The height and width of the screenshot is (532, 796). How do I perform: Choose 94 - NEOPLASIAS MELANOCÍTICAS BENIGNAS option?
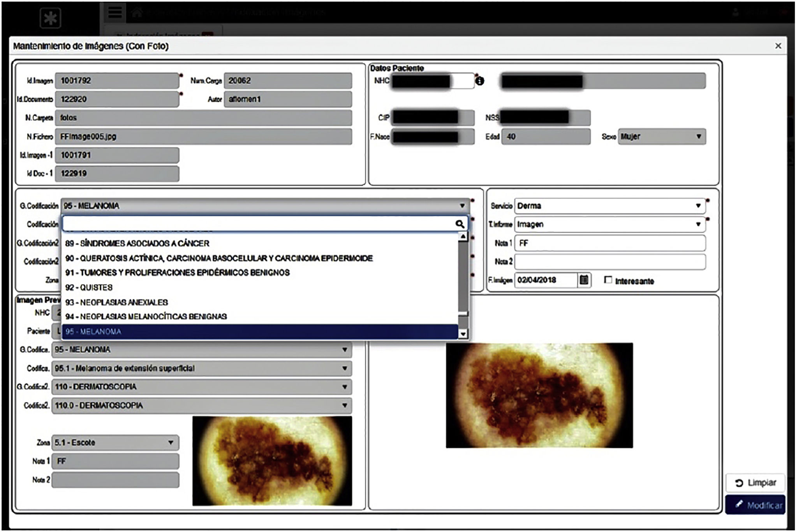coord(146,317)
